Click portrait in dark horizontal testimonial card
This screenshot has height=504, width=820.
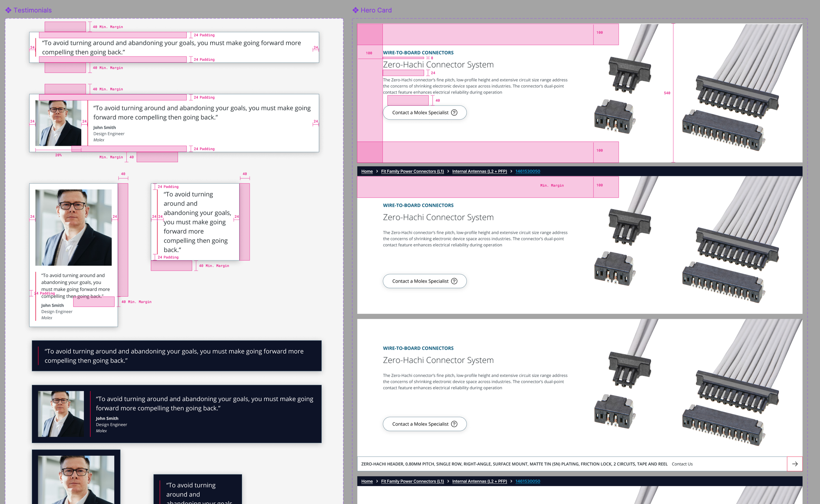pyautogui.click(x=61, y=414)
